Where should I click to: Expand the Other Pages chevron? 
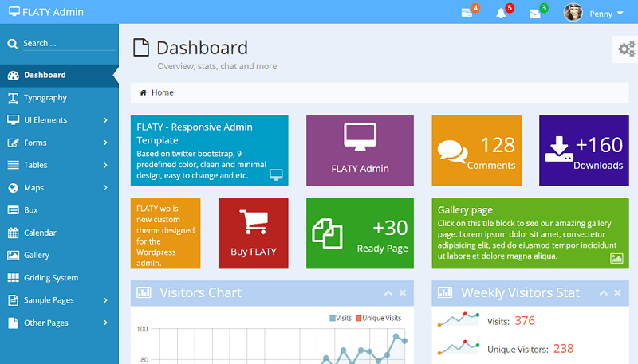click(x=105, y=323)
